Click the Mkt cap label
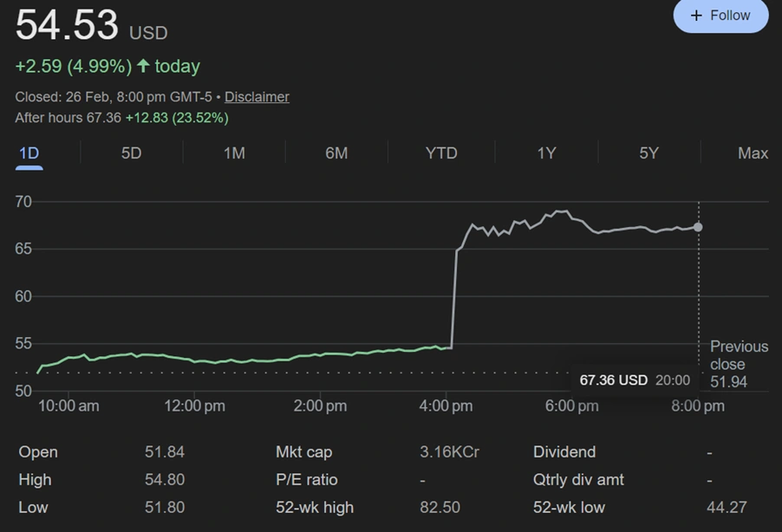782x532 pixels. pyautogui.click(x=303, y=452)
